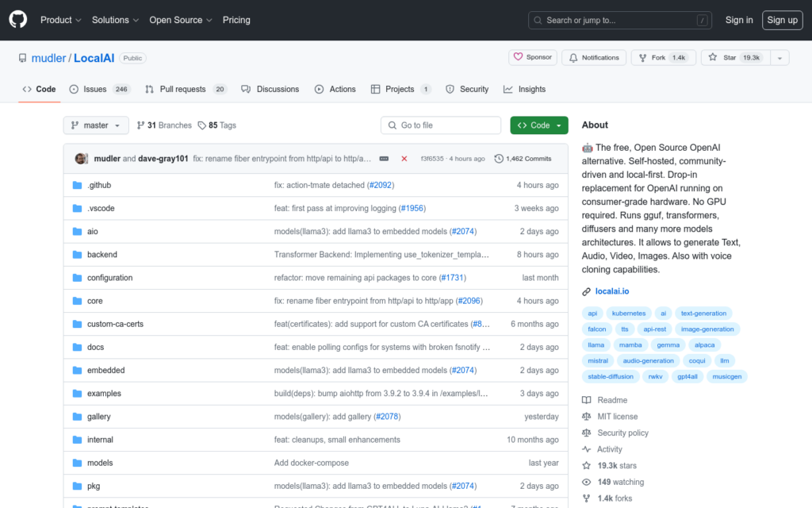Open the configuration folder
Viewport: 812px width, 508px height.
(109, 278)
